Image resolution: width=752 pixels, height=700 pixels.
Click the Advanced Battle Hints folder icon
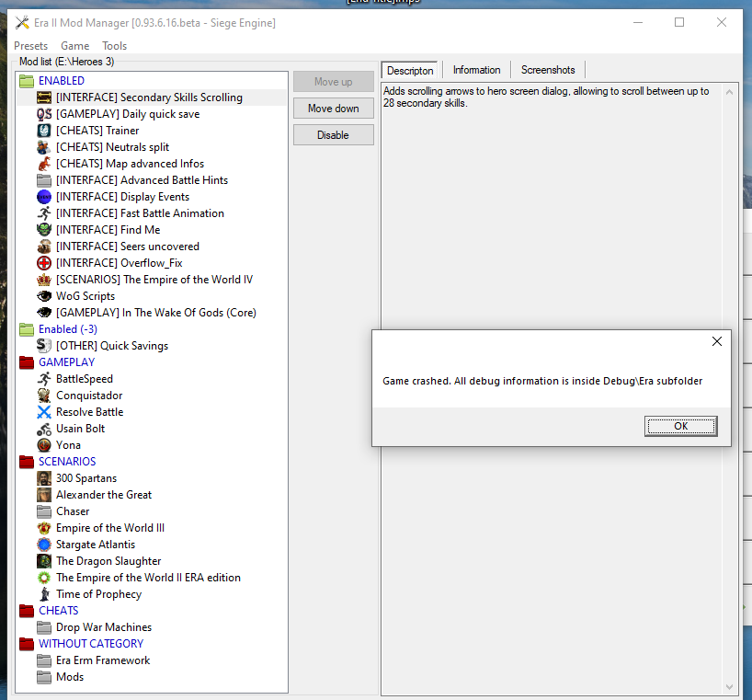click(x=43, y=180)
